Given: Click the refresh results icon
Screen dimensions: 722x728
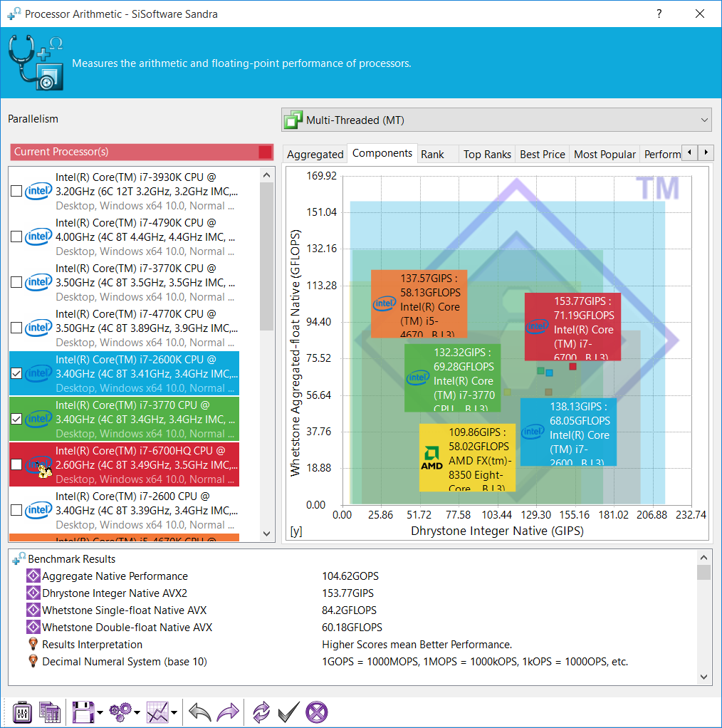Looking at the screenshot, I should 261,712.
